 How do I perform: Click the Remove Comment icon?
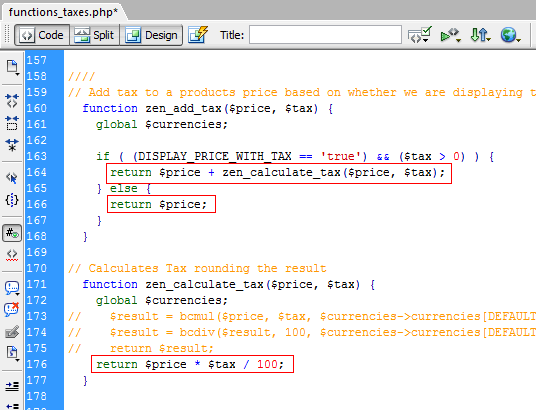(12, 309)
